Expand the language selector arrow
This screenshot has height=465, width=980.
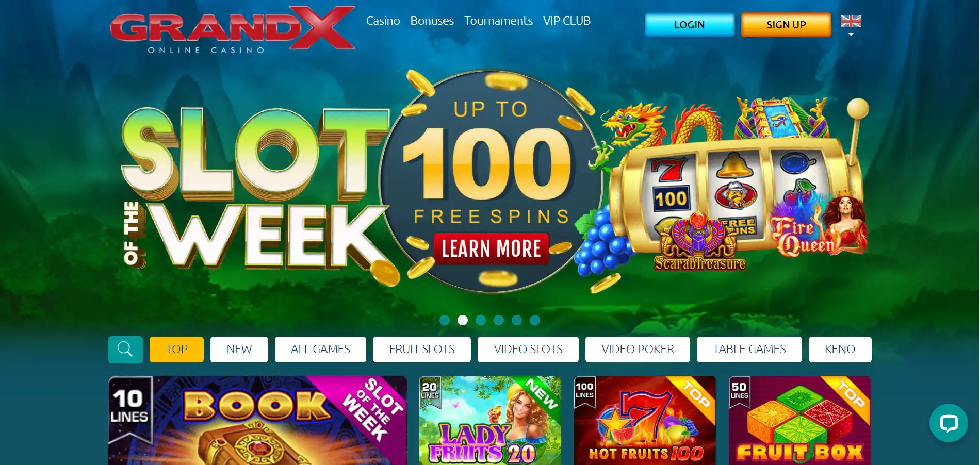tap(851, 35)
